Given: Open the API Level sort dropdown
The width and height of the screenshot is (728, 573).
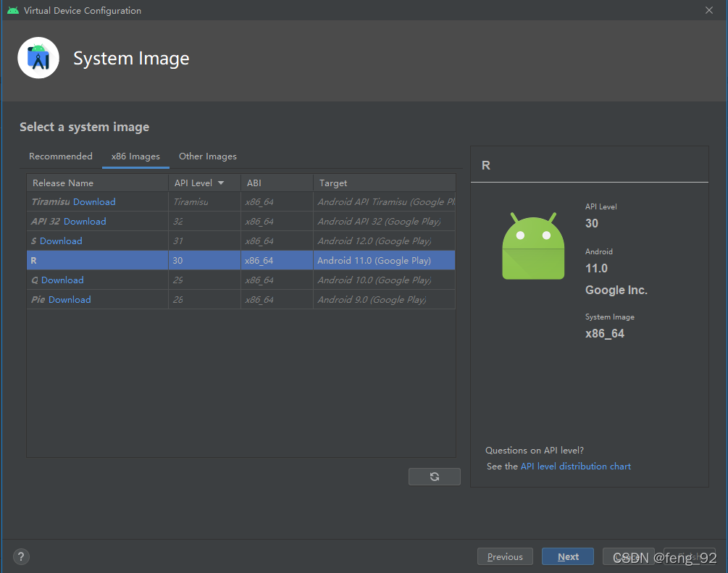Looking at the screenshot, I should click(x=221, y=183).
